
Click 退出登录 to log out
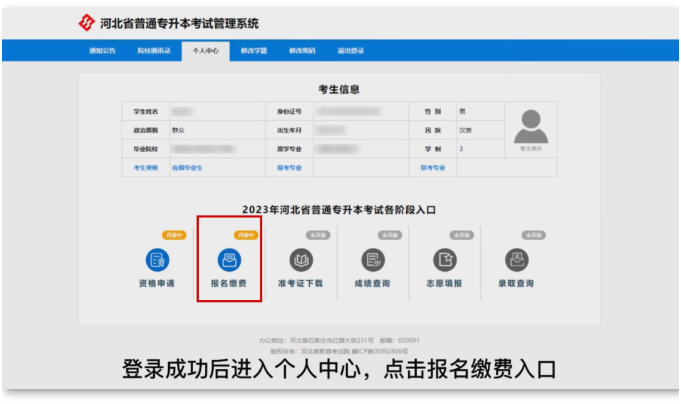click(350, 50)
